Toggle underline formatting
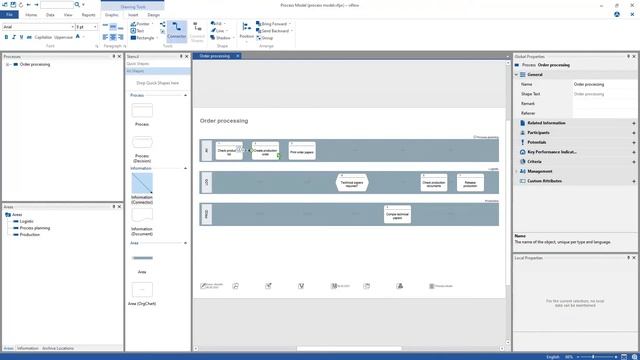The width and height of the screenshot is (640, 360). tap(21, 37)
